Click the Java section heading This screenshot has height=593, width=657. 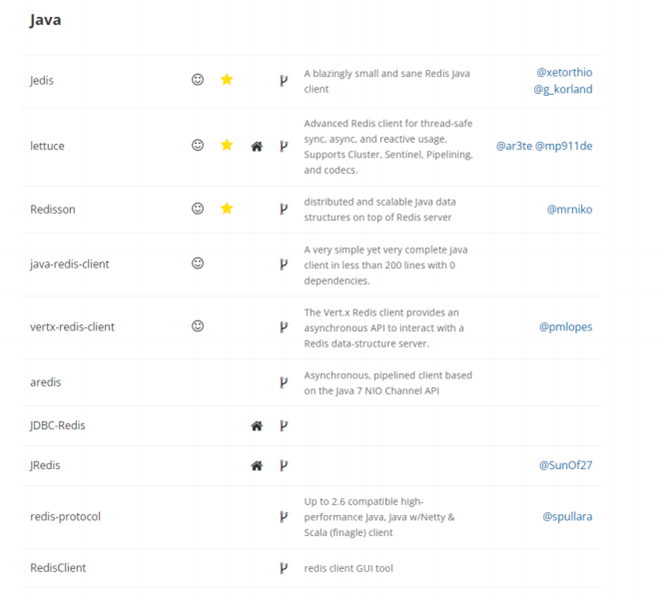[x=45, y=19]
